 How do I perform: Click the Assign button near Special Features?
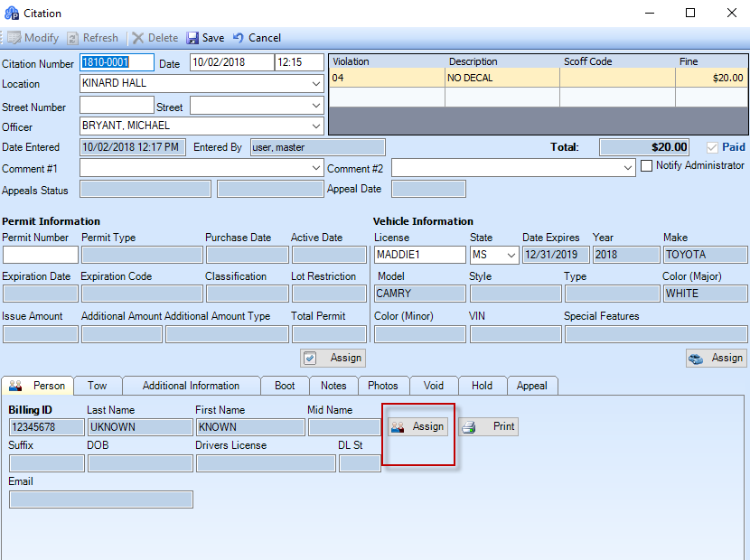[x=717, y=358]
